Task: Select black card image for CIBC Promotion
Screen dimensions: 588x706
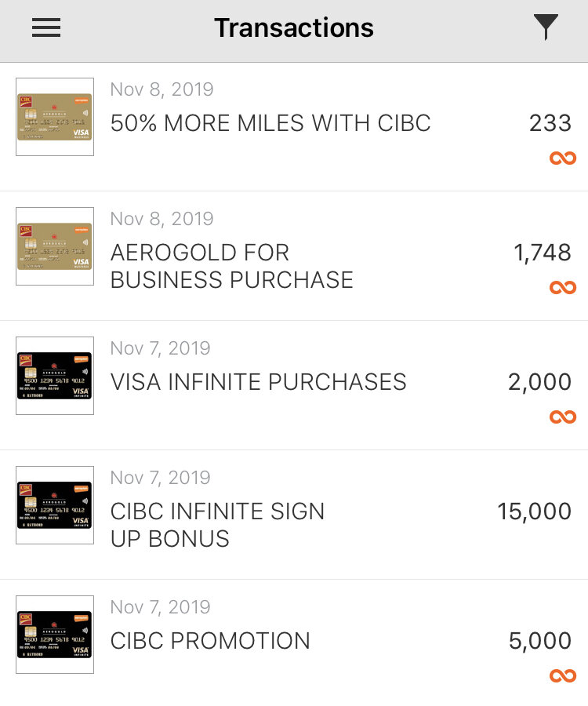Action: [x=55, y=635]
